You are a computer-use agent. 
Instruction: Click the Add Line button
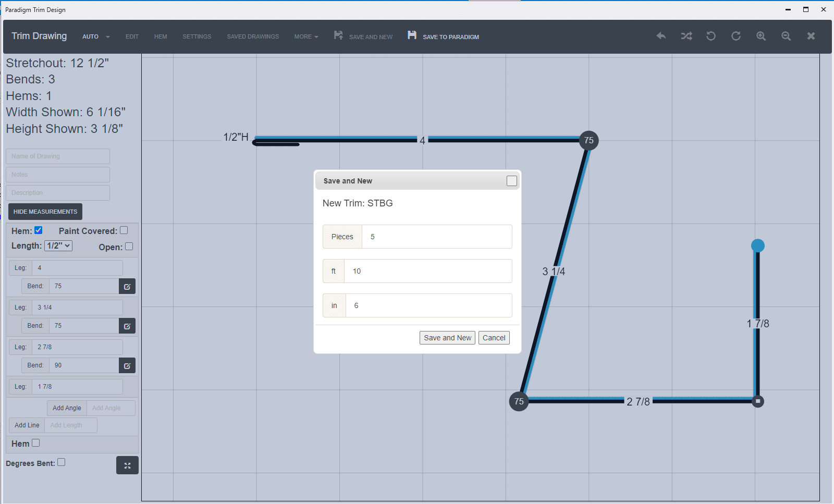pos(27,425)
